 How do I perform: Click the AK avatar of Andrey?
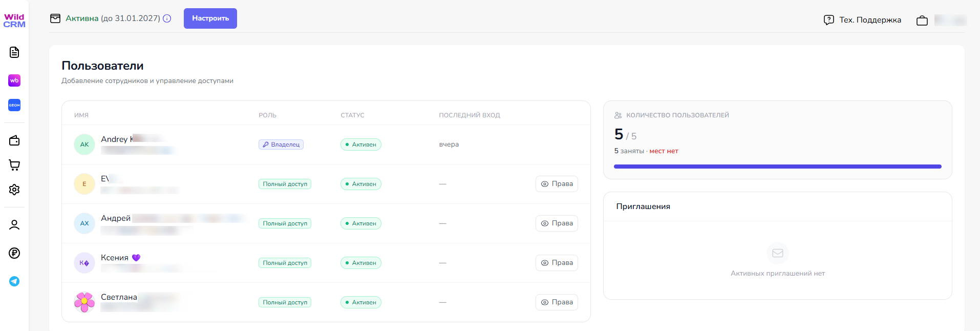click(84, 144)
